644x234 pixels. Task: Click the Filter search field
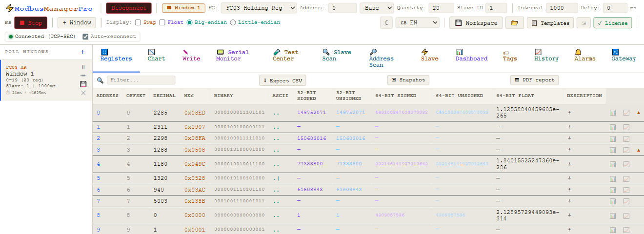pyautogui.click(x=141, y=80)
